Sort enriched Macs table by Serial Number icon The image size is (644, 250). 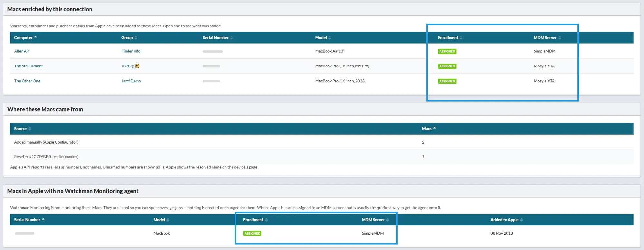[x=232, y=38]
